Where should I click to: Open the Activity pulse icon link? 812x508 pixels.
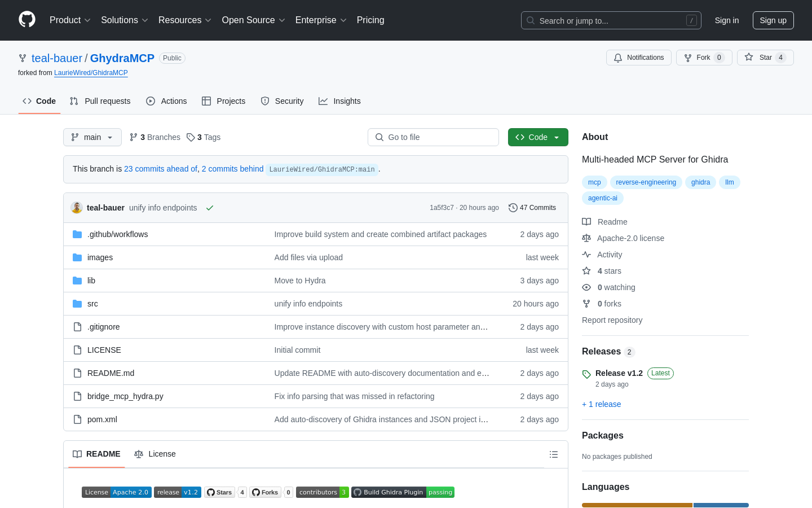point(586,255)
